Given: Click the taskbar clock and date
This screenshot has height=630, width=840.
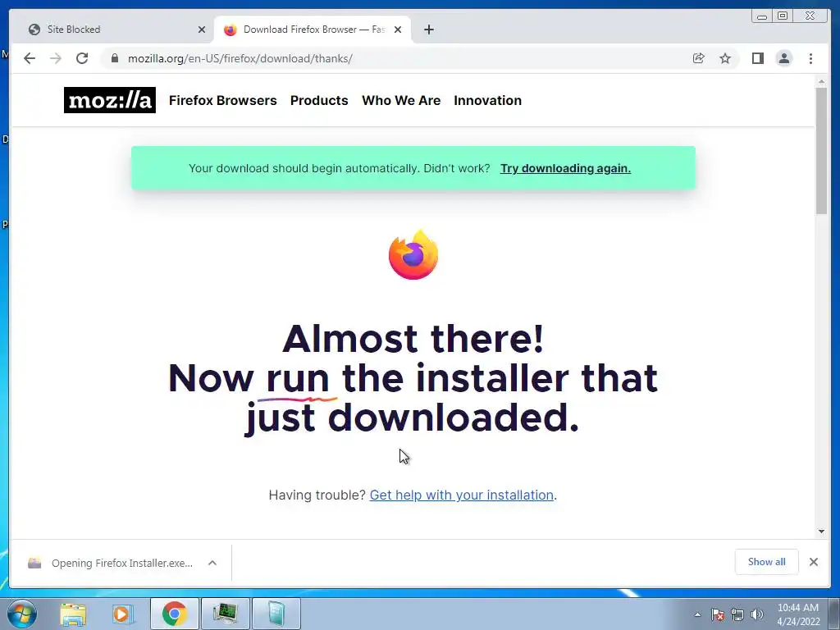Looking at the screenshot, I should click(798, 614).
